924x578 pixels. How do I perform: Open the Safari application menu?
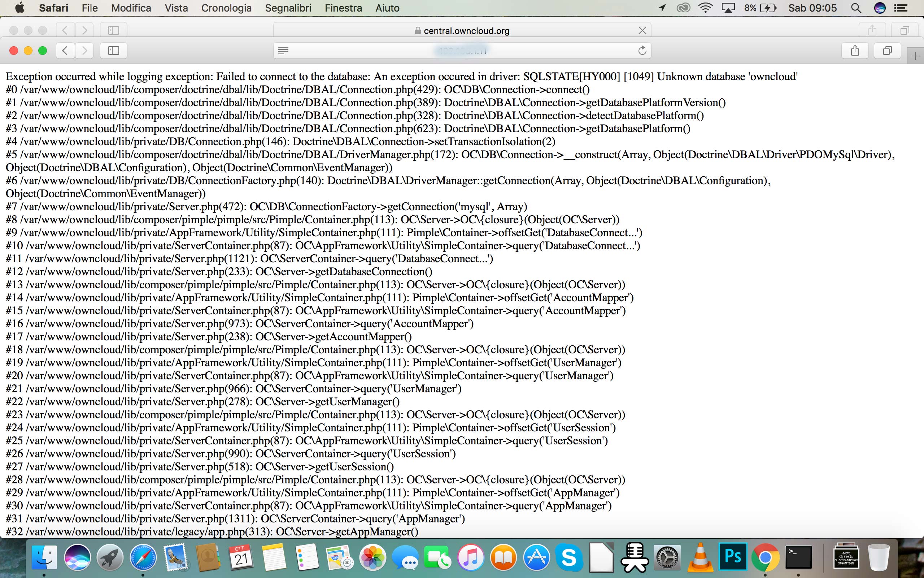(53, 8)
